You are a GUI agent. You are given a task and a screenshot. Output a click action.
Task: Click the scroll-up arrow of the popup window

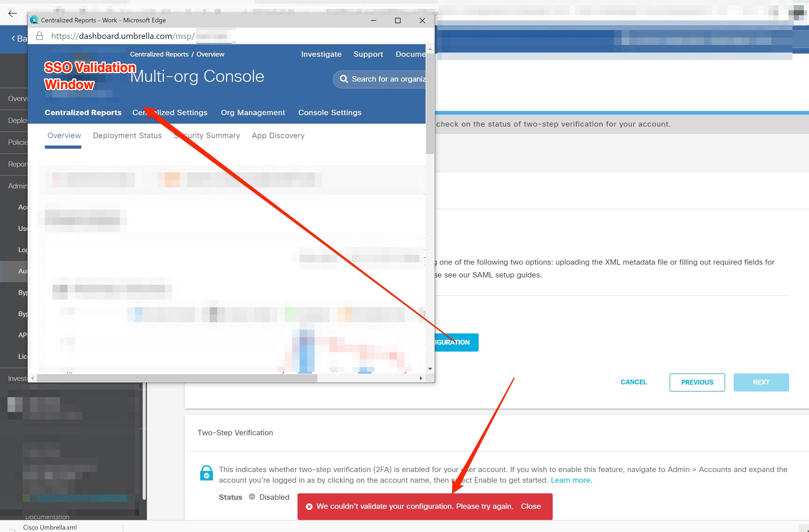pos(430,49)
